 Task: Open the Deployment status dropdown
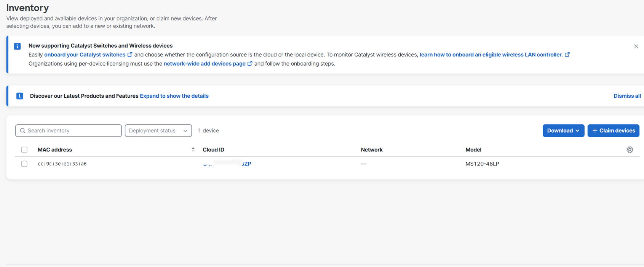158,130
